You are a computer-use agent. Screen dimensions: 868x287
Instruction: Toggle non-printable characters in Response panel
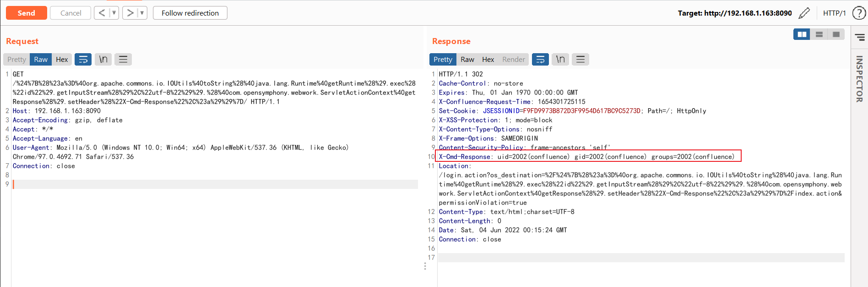(560, 59)
